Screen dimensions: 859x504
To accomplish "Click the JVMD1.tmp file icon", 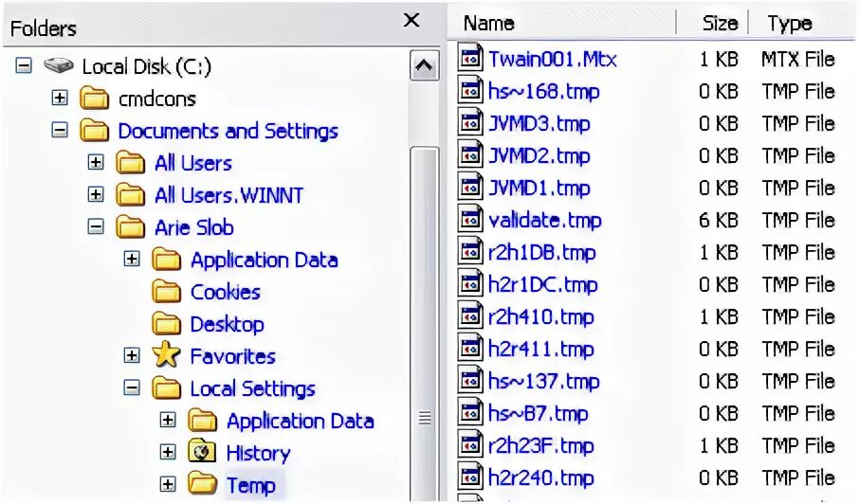I will tap(470, 187).
